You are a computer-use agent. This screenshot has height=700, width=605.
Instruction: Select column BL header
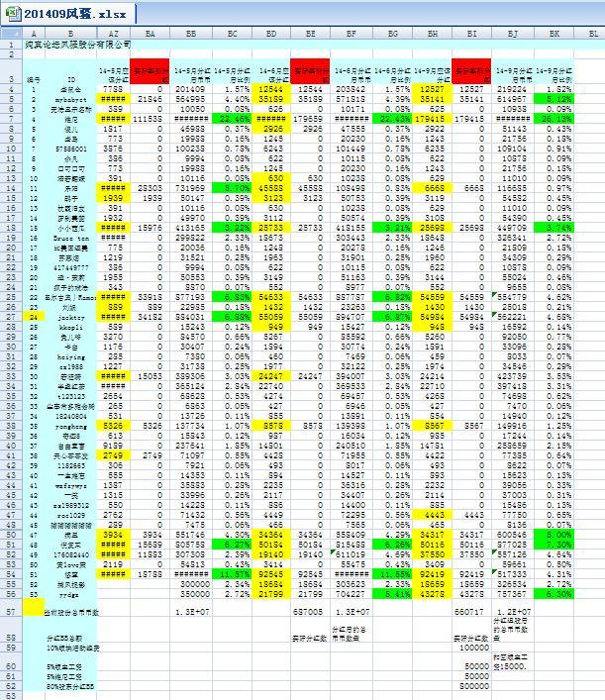pos(589,34)
